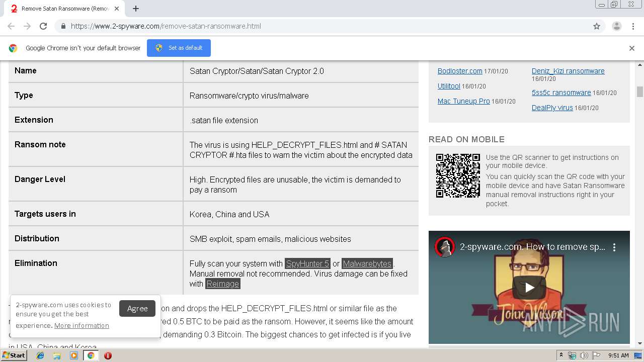The image size is (644, 362).
Task: Open the media player taskbar icon
Action: tap(74, 355)
